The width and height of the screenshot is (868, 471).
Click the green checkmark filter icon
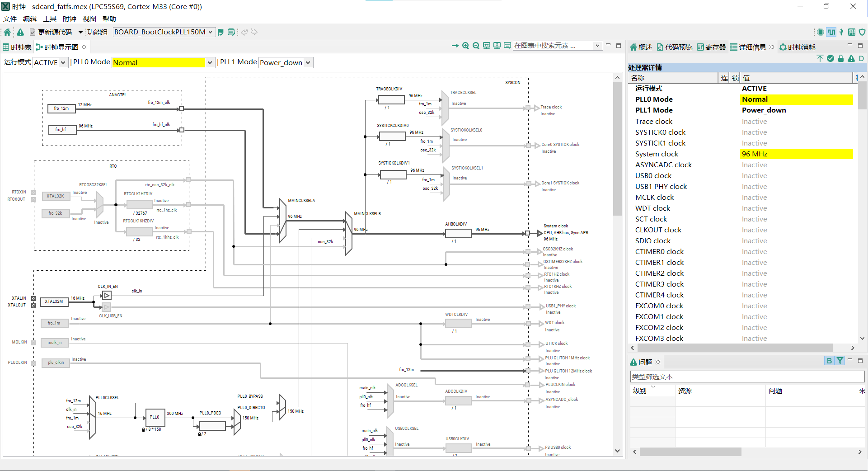pyautogui.click(x=830, y=58)
